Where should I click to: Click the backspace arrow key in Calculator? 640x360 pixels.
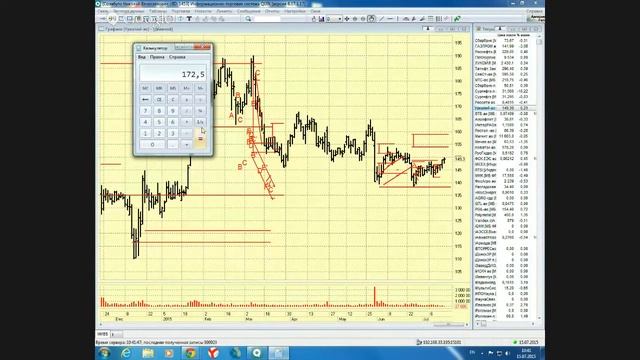(145, 100)
